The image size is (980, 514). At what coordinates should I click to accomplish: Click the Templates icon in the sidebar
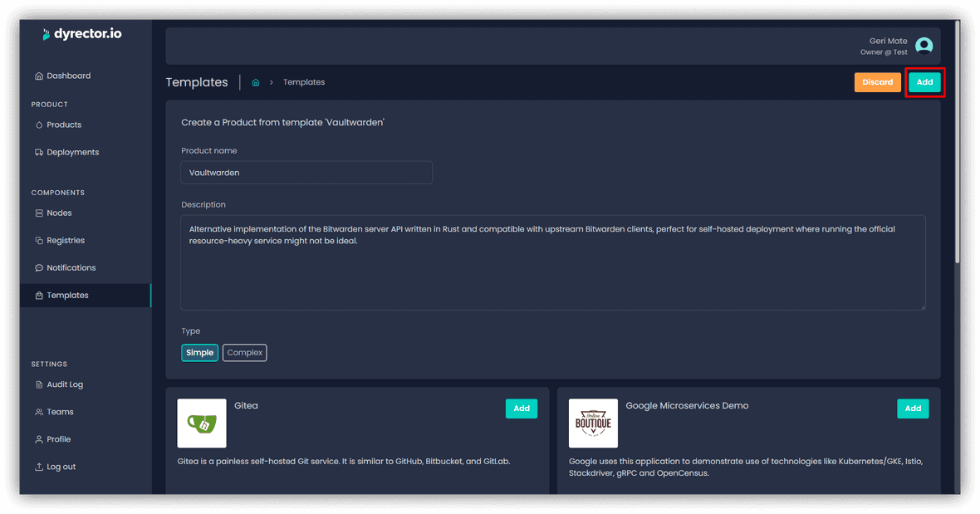38,295
